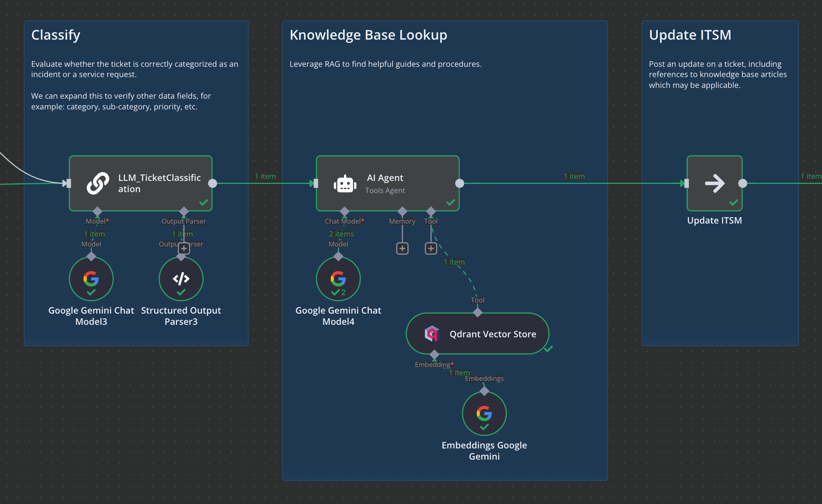Open Embeddings Google Gemini node
Image resolution: width=822 pixels, height=504 pixels.
coord(484,414)
